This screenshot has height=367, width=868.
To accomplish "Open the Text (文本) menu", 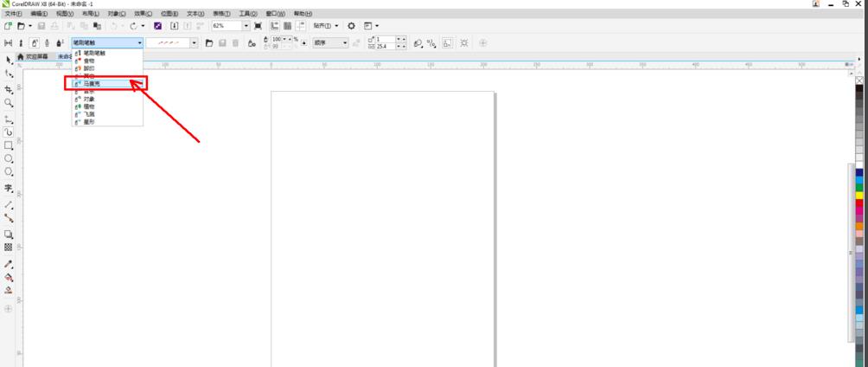I will coord(195,13).
